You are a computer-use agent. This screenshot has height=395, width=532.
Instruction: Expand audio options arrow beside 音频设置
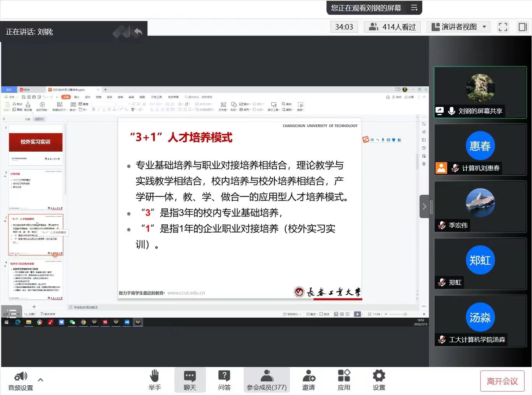pos(40,380)
